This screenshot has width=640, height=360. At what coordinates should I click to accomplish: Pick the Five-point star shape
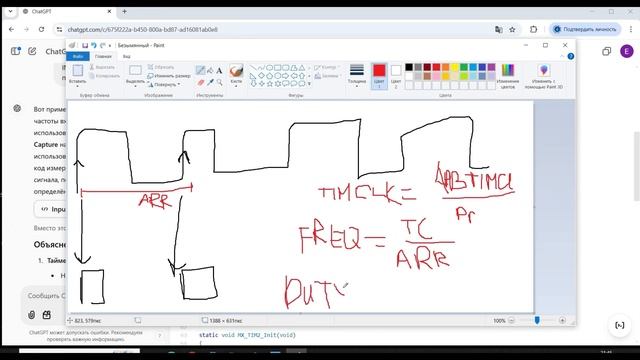(x=269, y=84)
